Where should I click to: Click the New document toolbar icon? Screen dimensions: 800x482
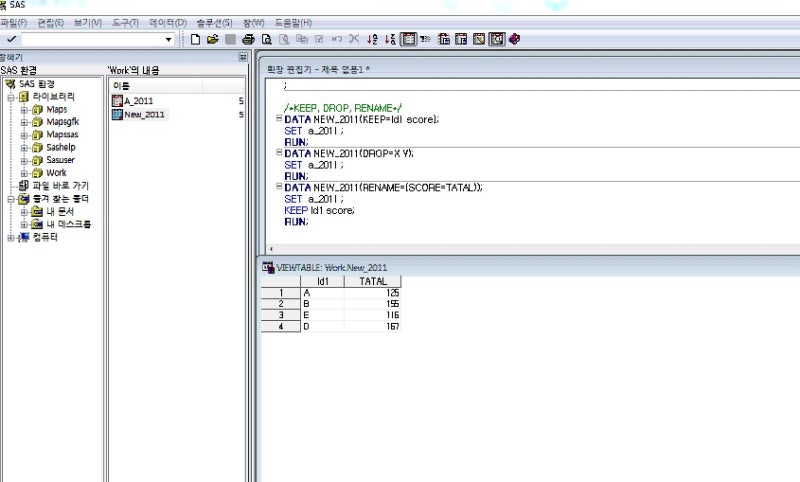[x=196, y=39]
